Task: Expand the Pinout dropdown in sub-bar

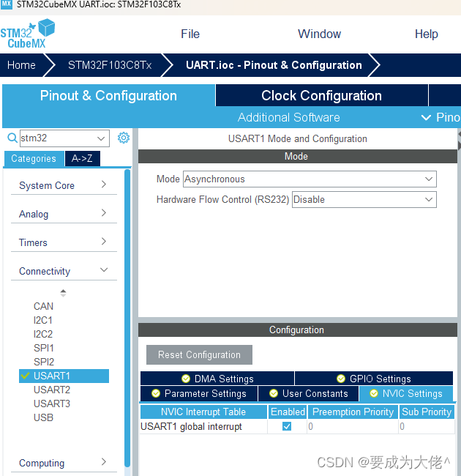Action: pos(441,117)
